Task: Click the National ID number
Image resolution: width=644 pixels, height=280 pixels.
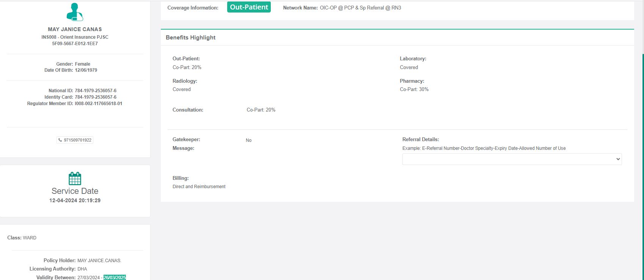Action: coord(96,91)
